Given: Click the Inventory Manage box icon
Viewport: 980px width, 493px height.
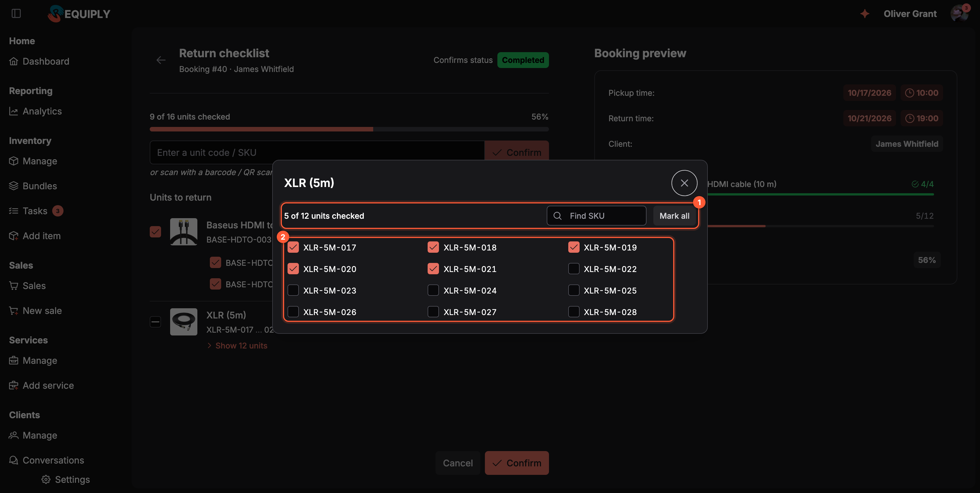Looking at the screenshot, I should click(14, 161).
